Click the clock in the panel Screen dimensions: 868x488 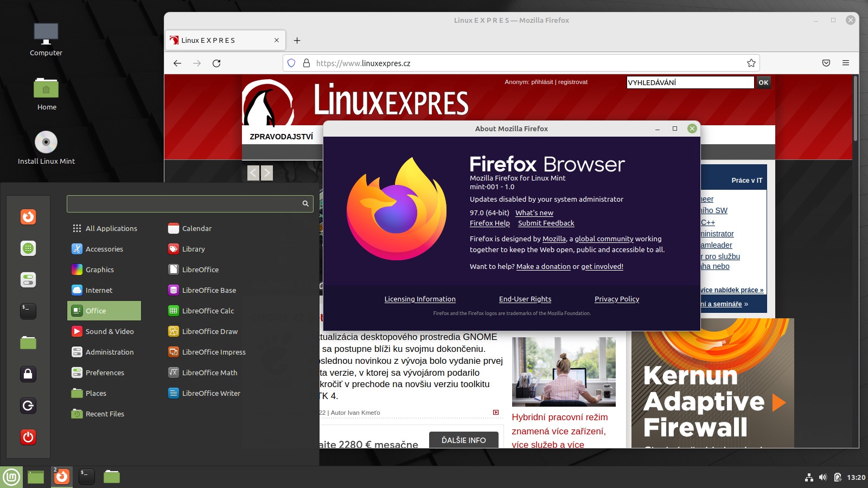click(x=856, y=478)
